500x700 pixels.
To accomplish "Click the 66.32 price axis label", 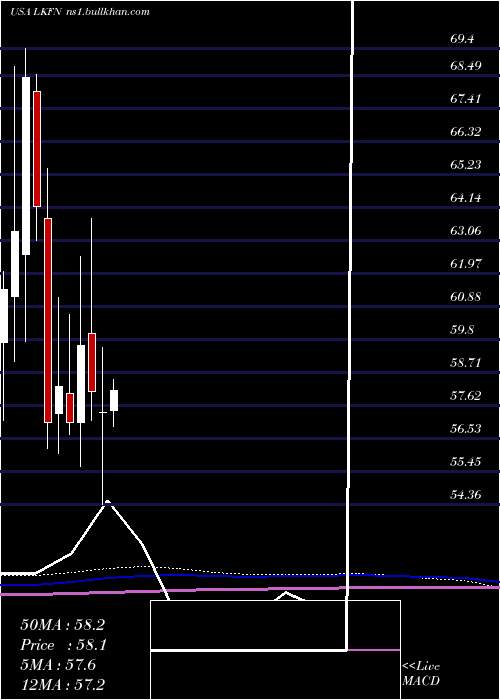I will (466, 132).
